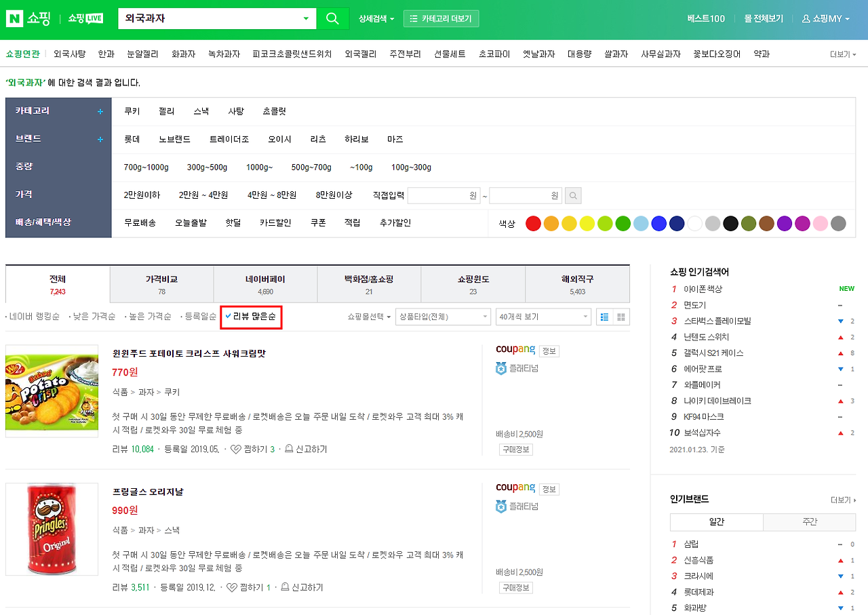Image resolution: width=868 pixels, height=615 pixels.
Task: Open 쇼핑몰선택 dropdown
Action: pyautogui.click(x=369, y=317)
